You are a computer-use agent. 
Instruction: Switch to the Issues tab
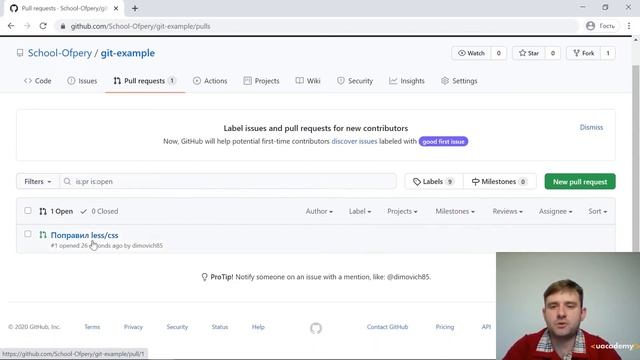point(82,81)
